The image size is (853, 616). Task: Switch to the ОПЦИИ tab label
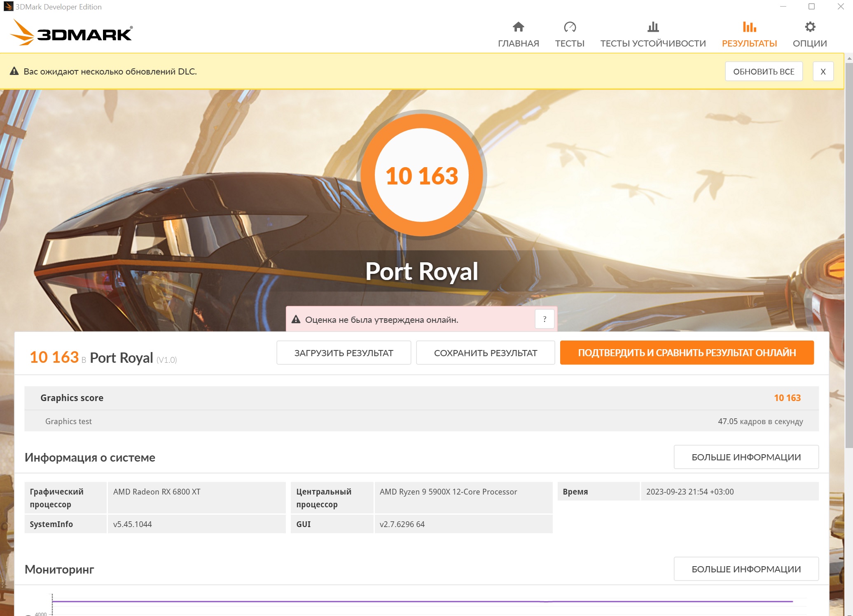(x=810, y=44)
